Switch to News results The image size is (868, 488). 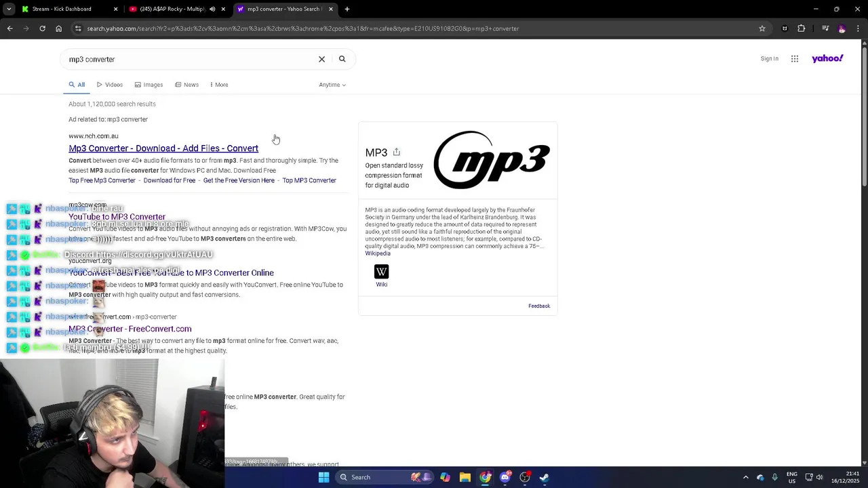tap(186, 85)
